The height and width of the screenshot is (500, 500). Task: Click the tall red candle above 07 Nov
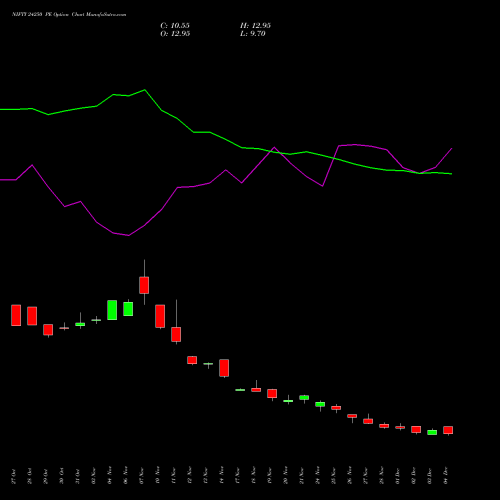click(144, 285)
